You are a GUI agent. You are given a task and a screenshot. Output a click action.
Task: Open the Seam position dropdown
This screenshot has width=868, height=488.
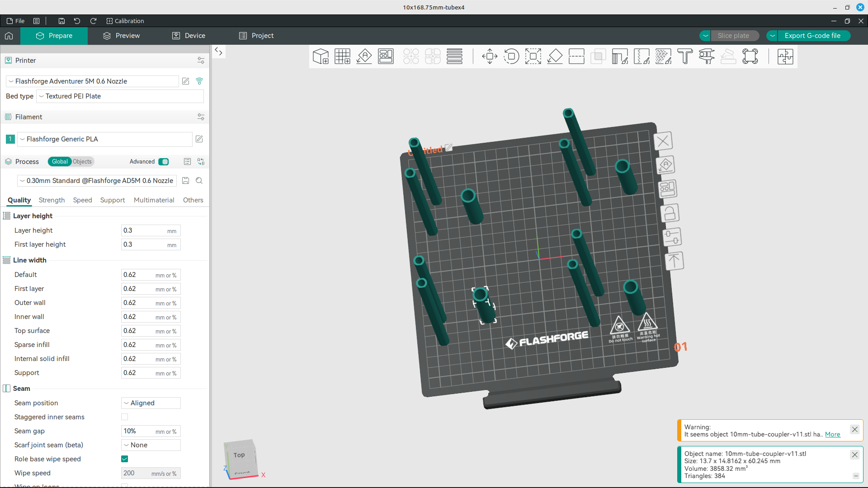tap(151, 403)
